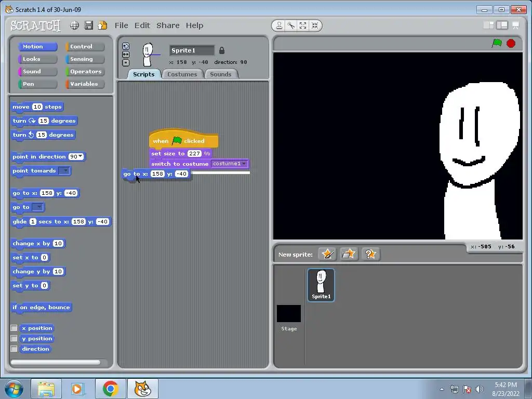The width and height of the screenshot is (532, 399).
Task: Click the glide 1 secs block
Action: click(x=61, y=221)
